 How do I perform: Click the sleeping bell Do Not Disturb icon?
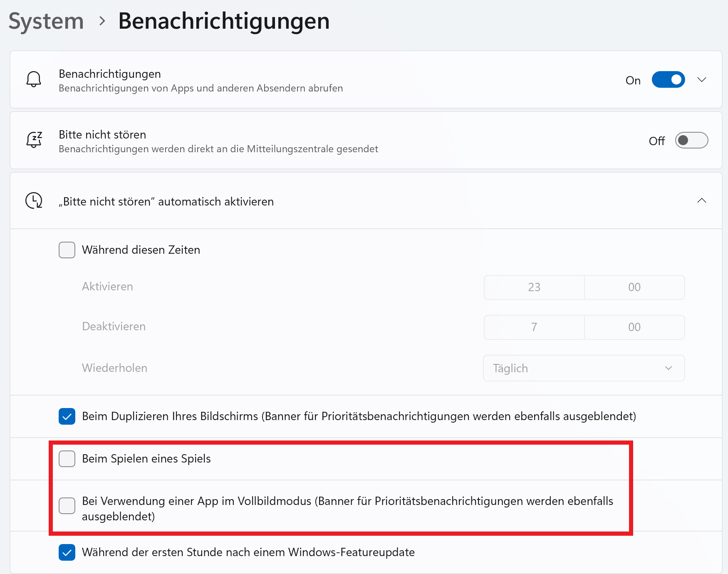[34, 140]
